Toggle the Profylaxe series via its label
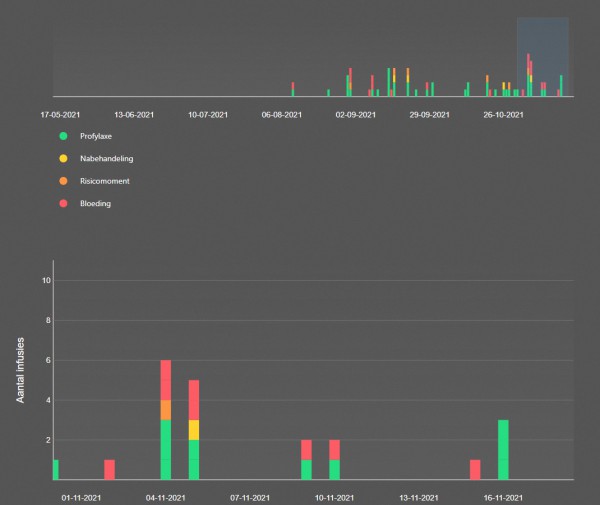Image resolution: width=600 pixels, height=505 pixels. [x=98, y=135]
